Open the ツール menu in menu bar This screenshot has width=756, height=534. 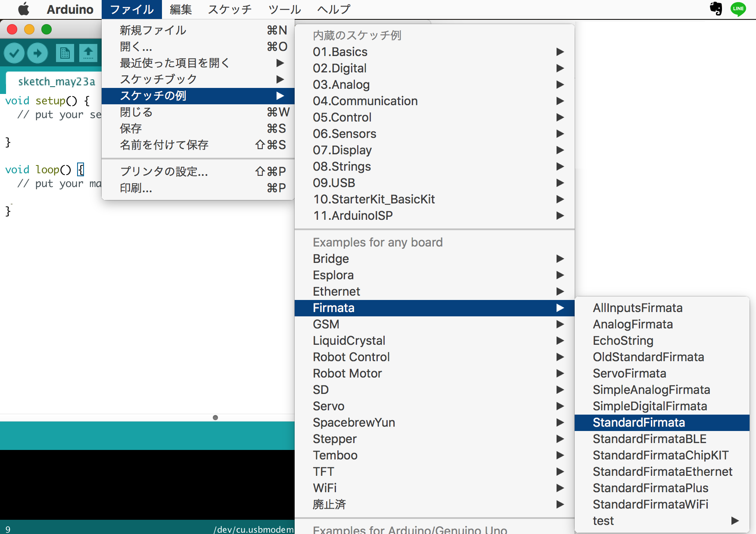pos(284,9)
